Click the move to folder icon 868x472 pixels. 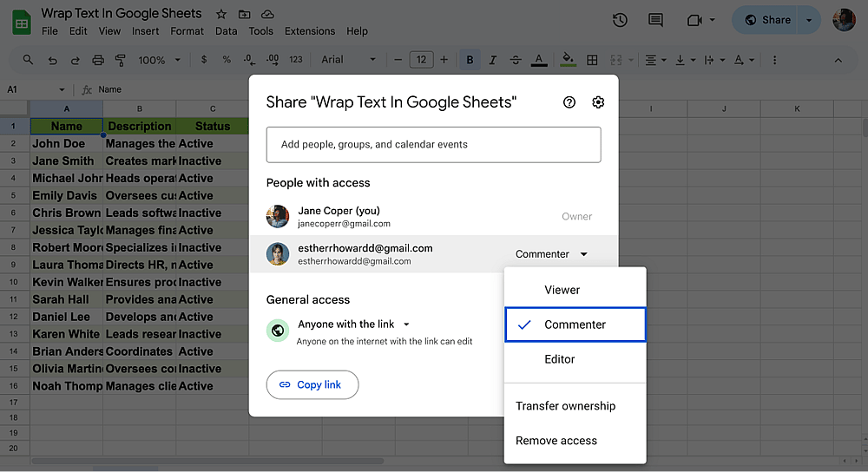coord(244,14)
